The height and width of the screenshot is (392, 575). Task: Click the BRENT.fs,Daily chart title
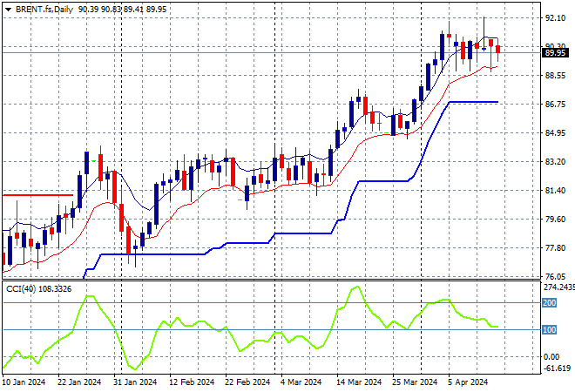pos(44,7)
